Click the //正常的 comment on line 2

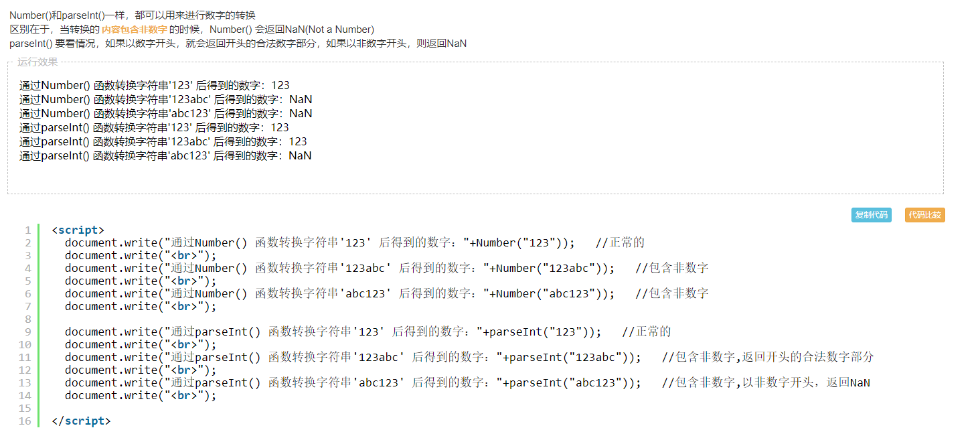(620, 243)
